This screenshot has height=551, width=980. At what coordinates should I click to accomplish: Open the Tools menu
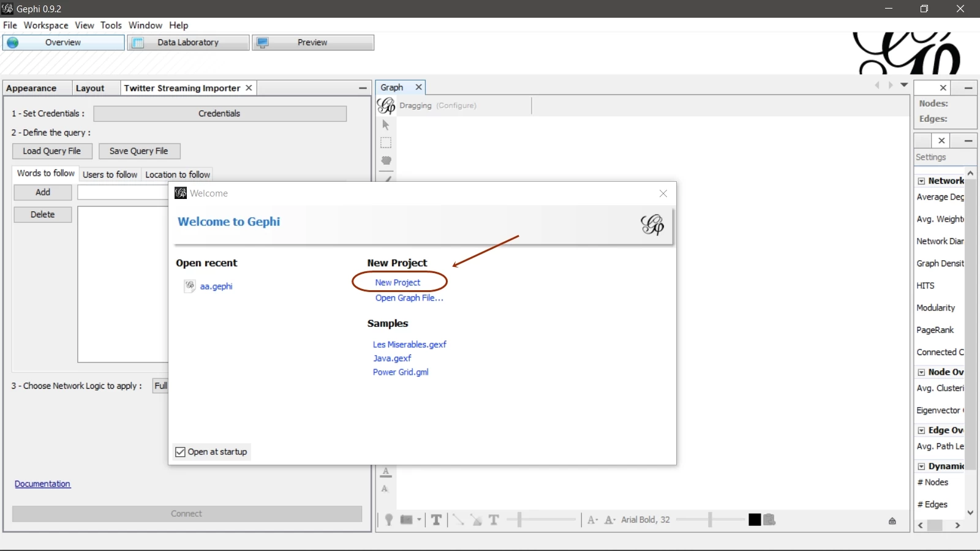(111, 25)
